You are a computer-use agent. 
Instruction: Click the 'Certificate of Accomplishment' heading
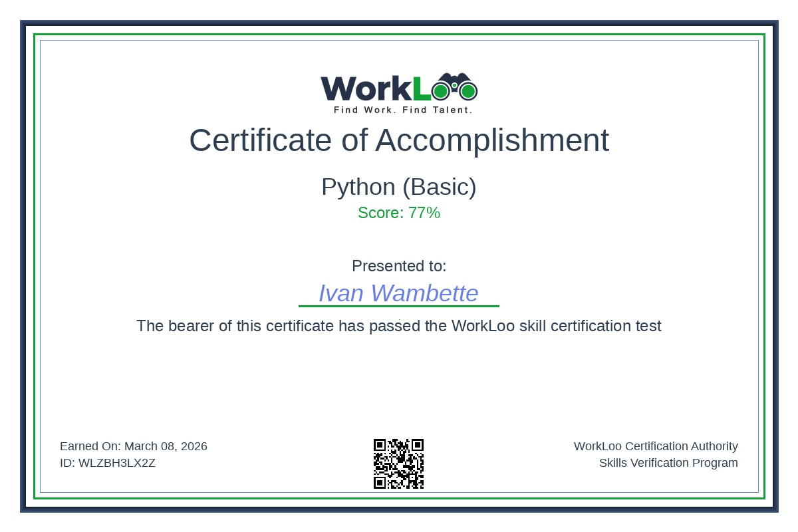click(x=399, y=140)
